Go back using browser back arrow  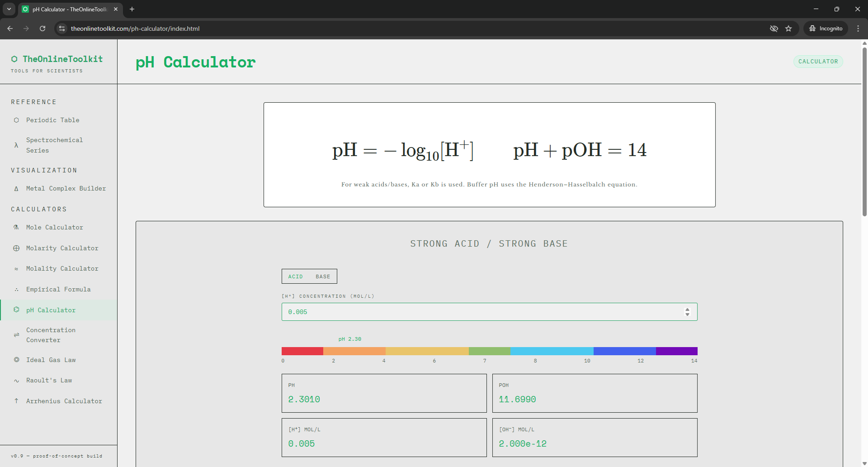point(10,29)
